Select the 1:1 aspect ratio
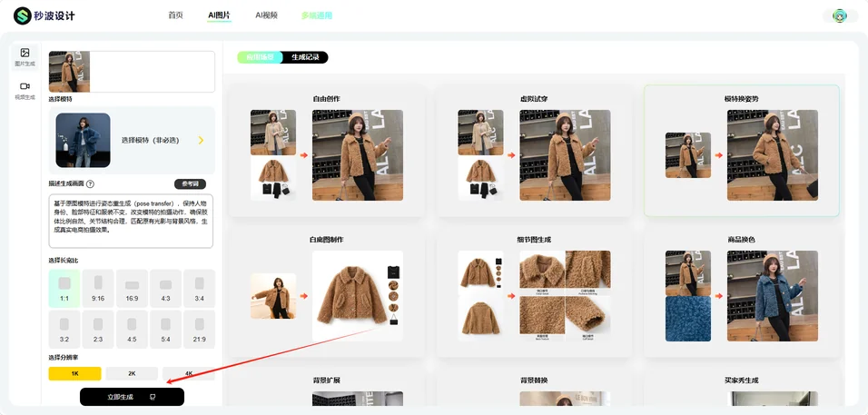The height and width of the screenshot is (415, 868). pos(64,288)
